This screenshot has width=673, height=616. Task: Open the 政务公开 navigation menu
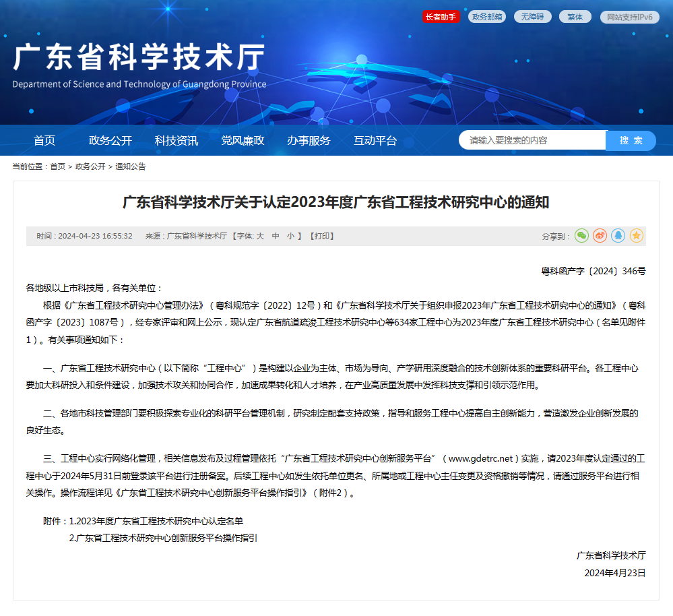110,141
